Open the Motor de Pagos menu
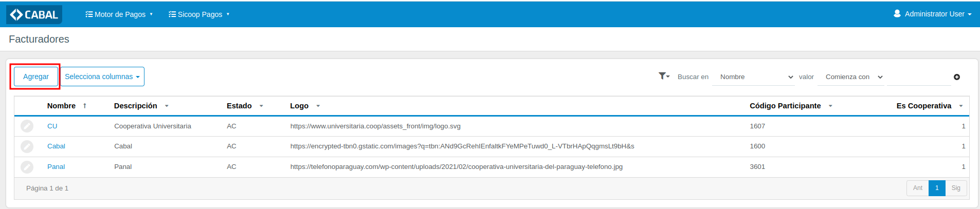This screenshot has width=980, height=209. coord(119,14)
